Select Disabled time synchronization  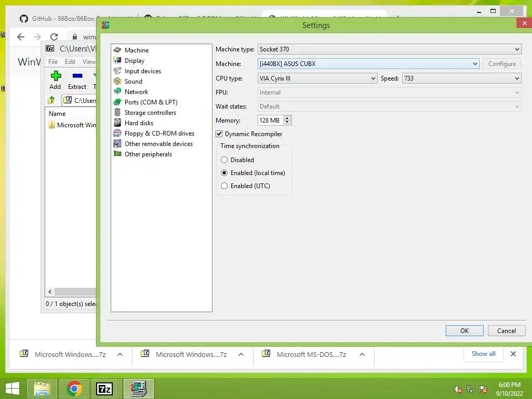pyautogui.click(x=224, y=160)
